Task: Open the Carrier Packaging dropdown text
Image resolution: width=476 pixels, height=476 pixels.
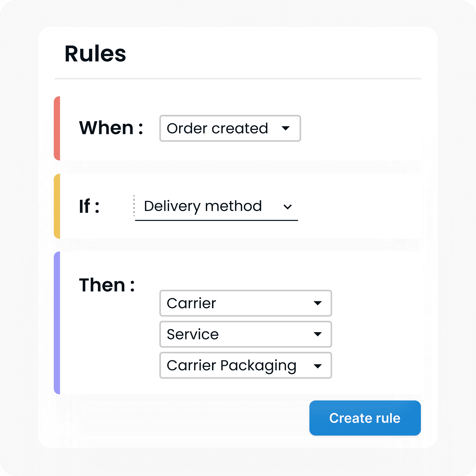Action: [x=231, y=365]
